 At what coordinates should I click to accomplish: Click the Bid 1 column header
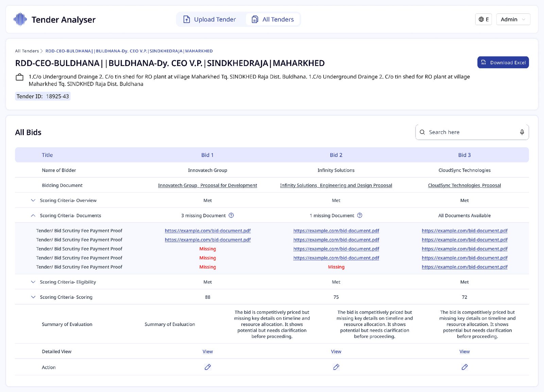tap(207, 155)
